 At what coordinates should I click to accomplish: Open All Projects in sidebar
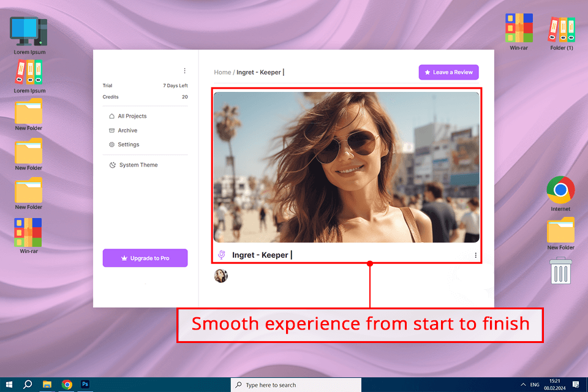[132, 116]
